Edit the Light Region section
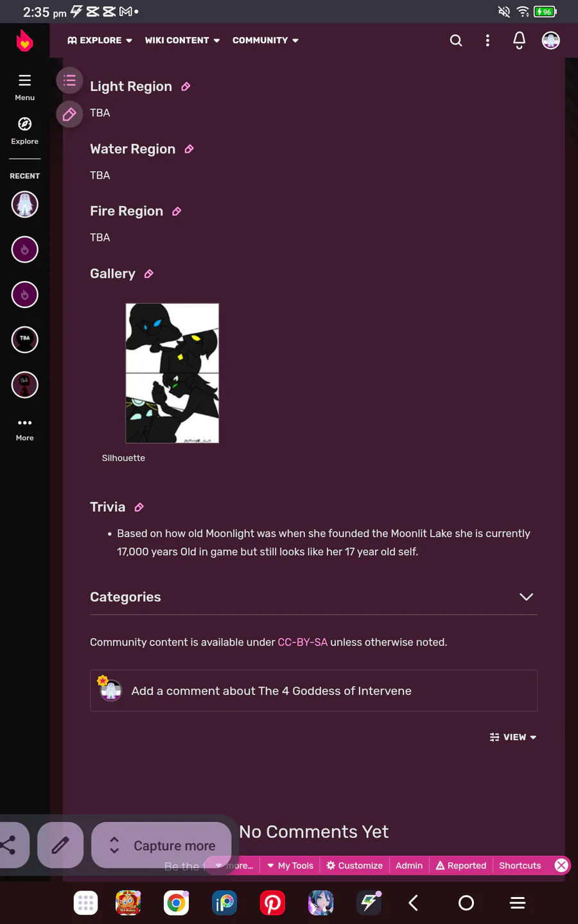 tap(186, 87)
